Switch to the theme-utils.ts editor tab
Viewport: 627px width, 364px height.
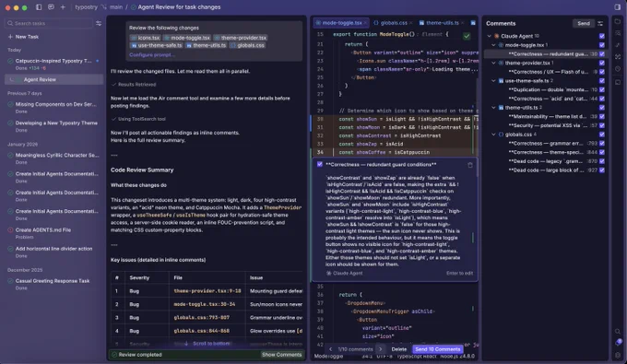click(x=442, y=23)
